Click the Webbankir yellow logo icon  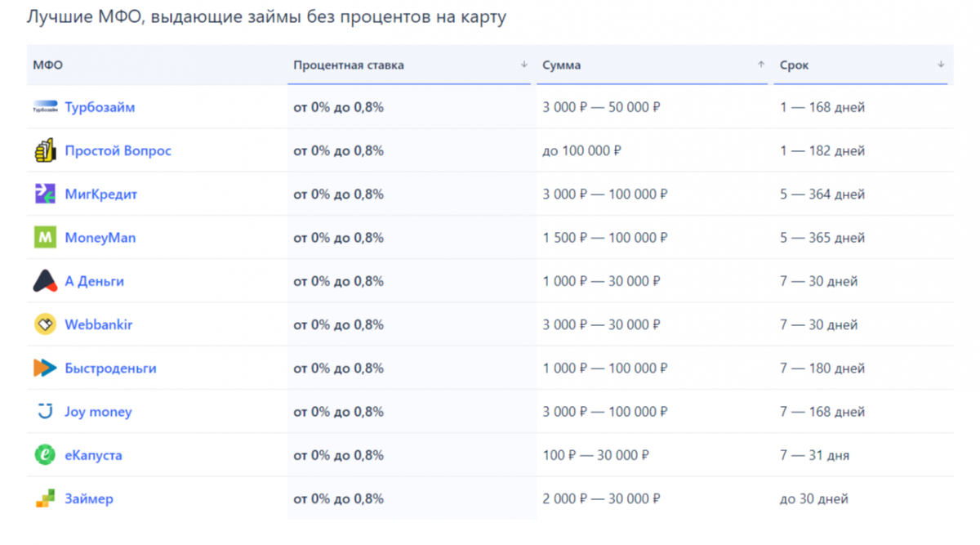pos(45,324)
